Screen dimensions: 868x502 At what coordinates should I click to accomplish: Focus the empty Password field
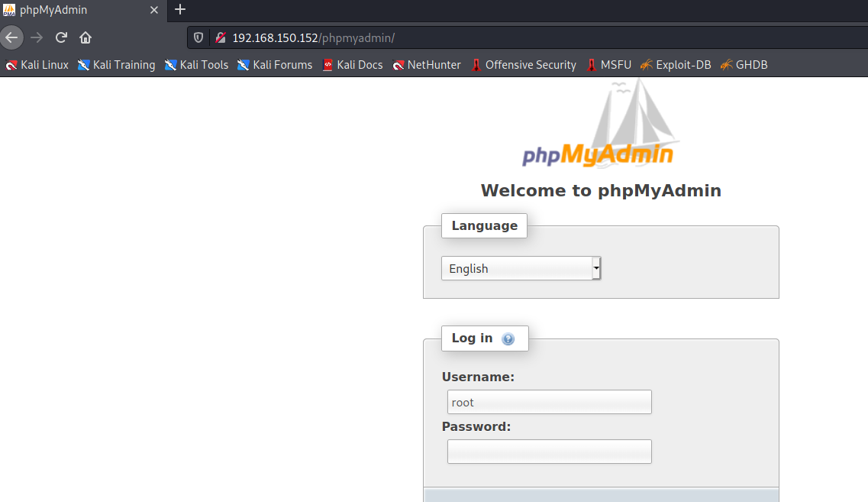[x=549, y=452]
